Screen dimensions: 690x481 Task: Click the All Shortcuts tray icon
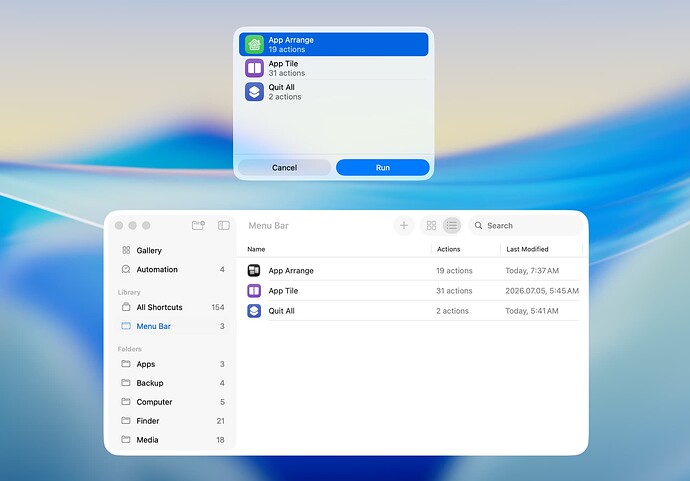pos(126,307)
